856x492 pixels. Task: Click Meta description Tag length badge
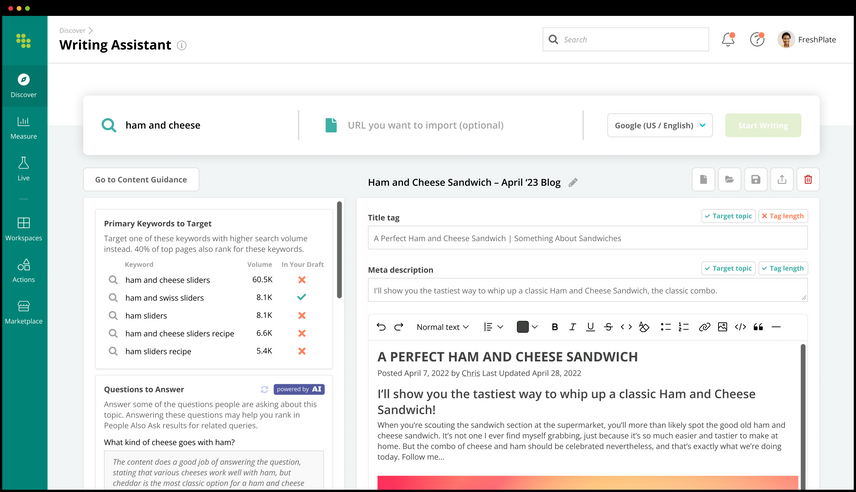pos(783,269)
